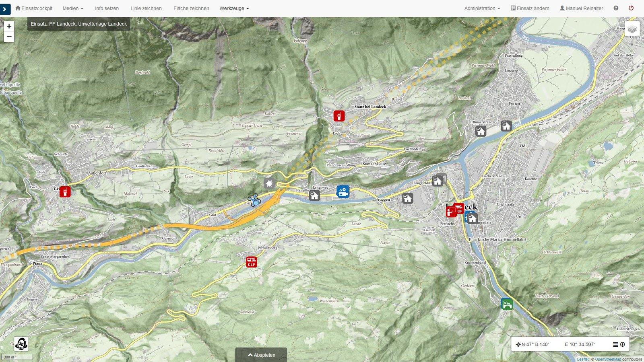Click the red radio marker near Außerdorf
Screen dimensions: 644x362
pyautogui.click(x=65, y=191)
